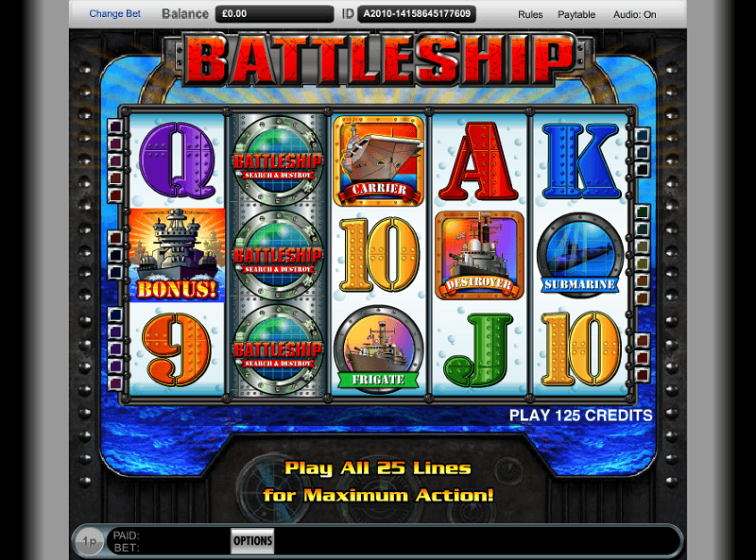Select the Frigate ship symbol

pyautogui.click(x=379, y=348)
